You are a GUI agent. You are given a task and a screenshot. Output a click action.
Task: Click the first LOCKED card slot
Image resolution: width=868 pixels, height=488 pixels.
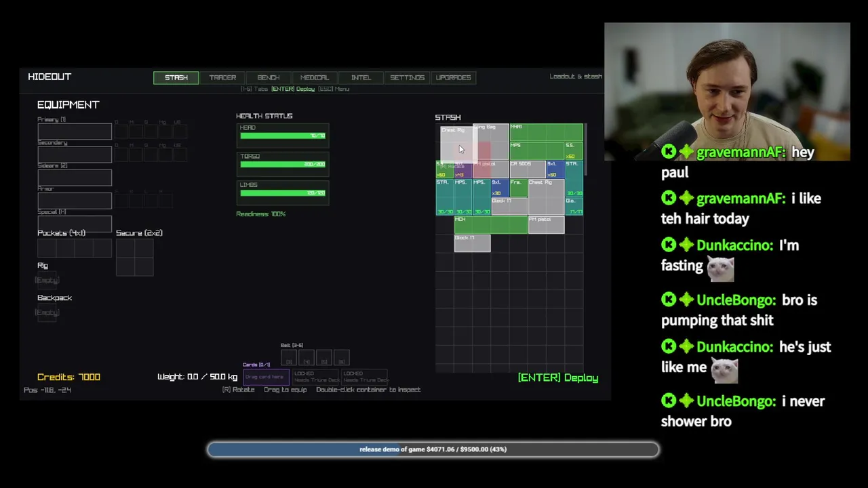[x=315, y=377]
